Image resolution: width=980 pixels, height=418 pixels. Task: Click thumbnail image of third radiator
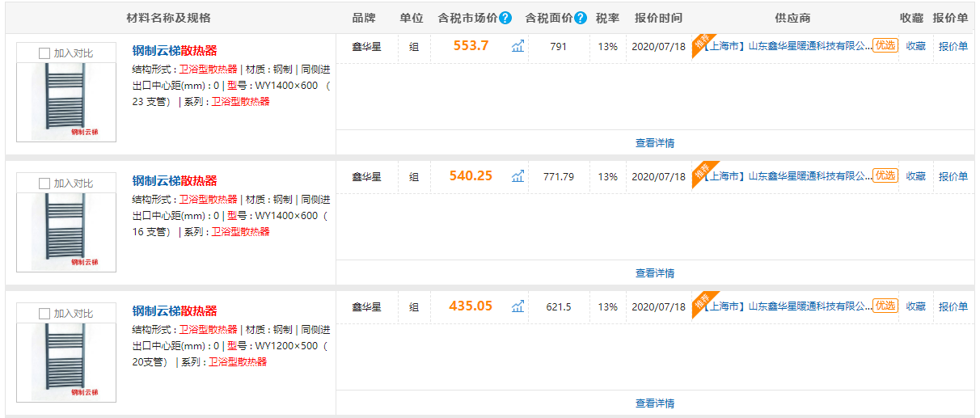coord(66,361)
